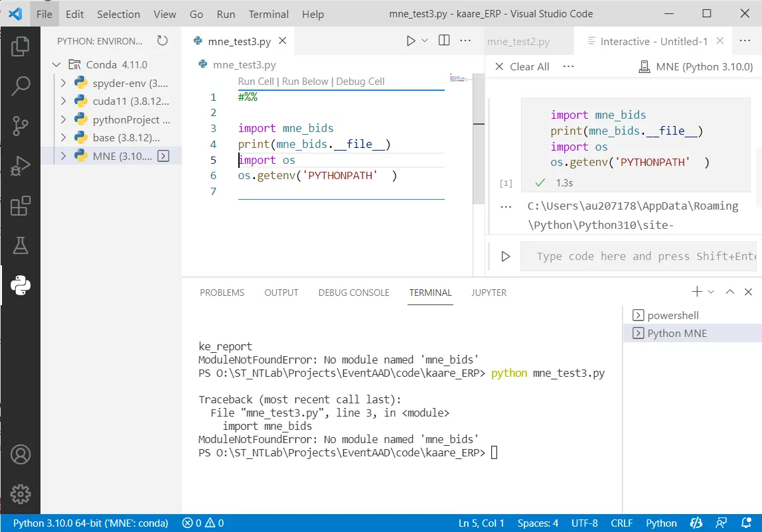Open Manage gear icon
Screen dimensions: 762x532
point(20,494)
